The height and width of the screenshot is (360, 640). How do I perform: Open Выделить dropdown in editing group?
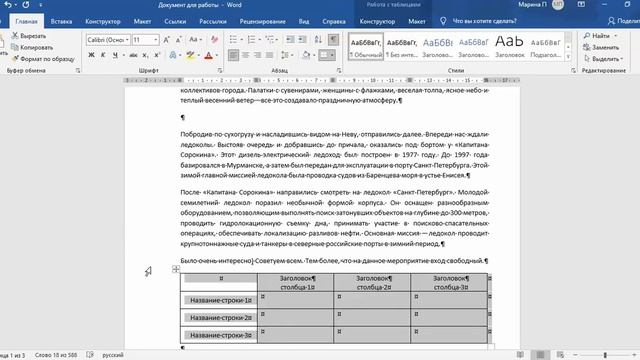[x=603, y=59]
